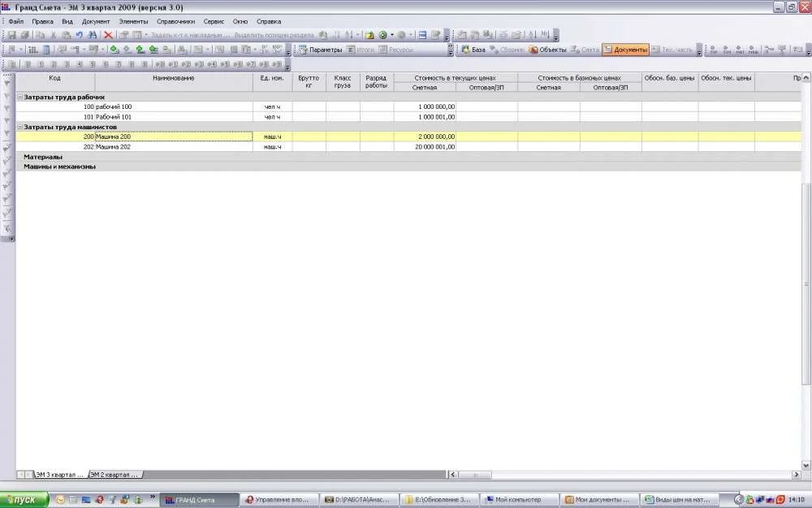Image resolution: width=812 pixels, height=508 pixels.
Task: Click the highlighted Документы button
Action: (x=625, y=50)
